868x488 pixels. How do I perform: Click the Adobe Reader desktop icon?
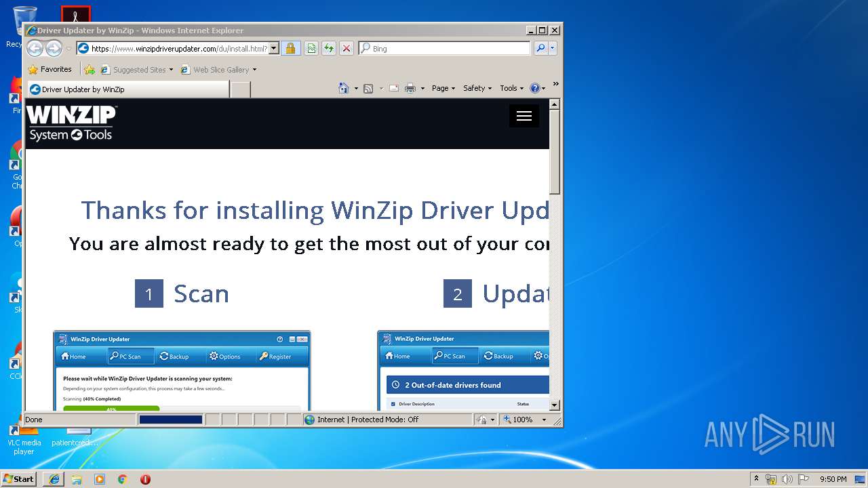click(x=75, y=14)
